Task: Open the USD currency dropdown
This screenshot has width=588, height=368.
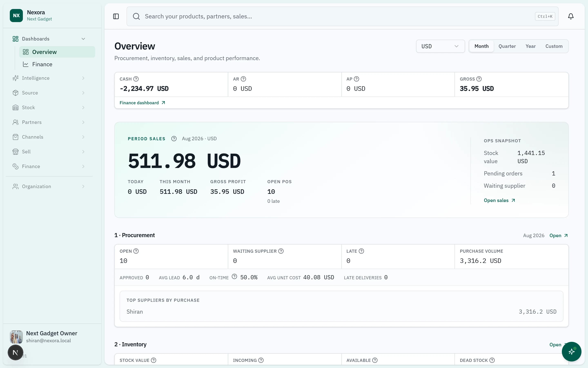Action: coord(440,46)
